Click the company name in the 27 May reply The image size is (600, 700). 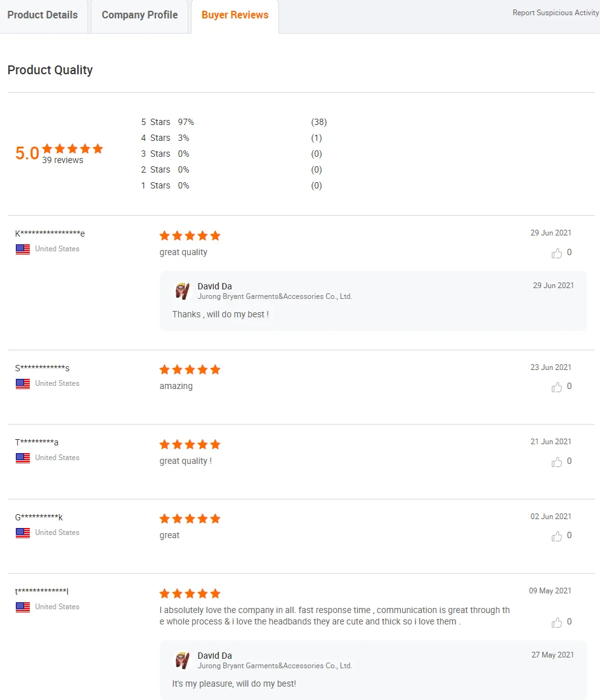tap(275, 666)
